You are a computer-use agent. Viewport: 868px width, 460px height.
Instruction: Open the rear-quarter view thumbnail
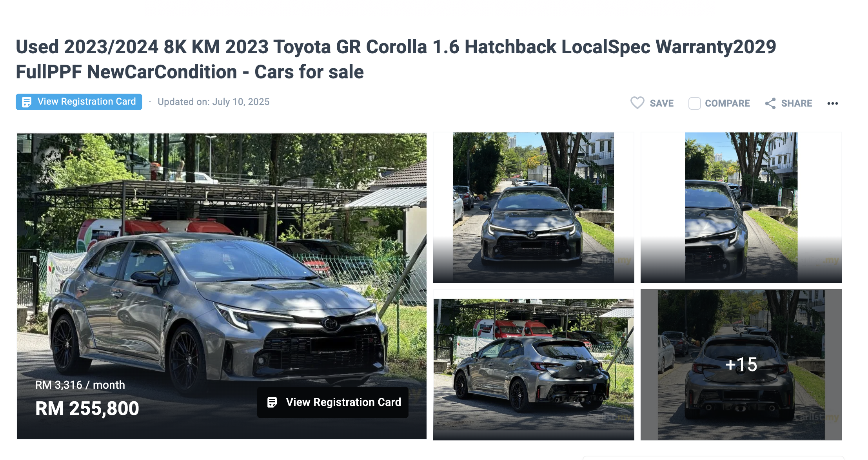[533, 365]
